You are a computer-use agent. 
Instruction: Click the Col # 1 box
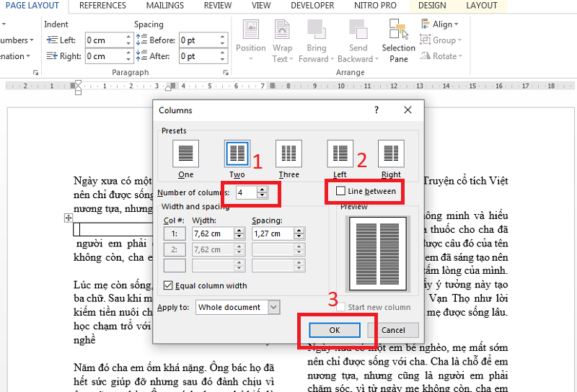(175, 233)
